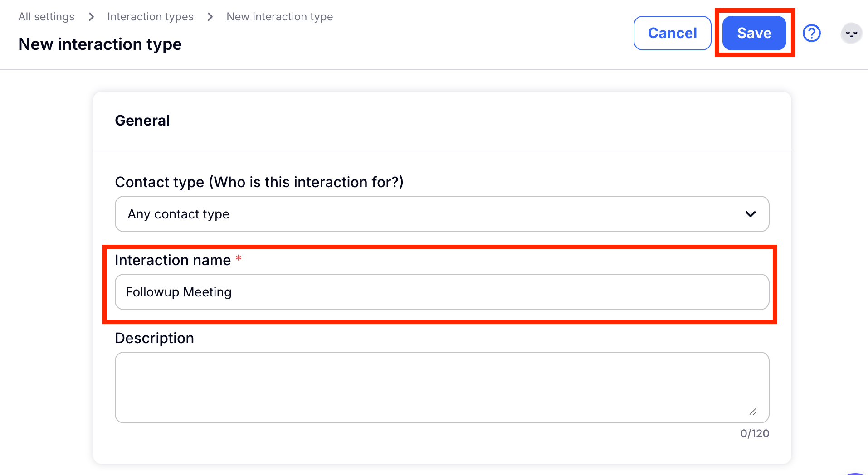Click the red required asterisk
Viewport: 868px width, 475px height.
(239, 259)
